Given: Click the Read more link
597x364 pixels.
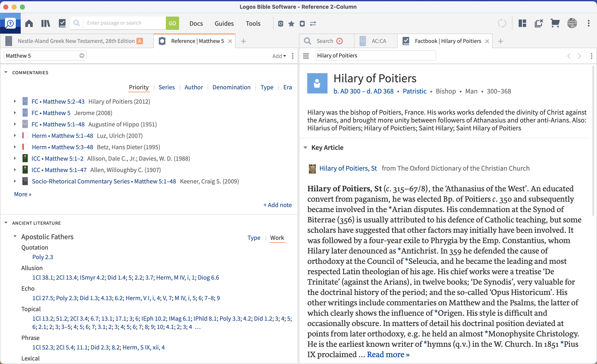Looking at the screenshot, I should (x=388, y=354).
